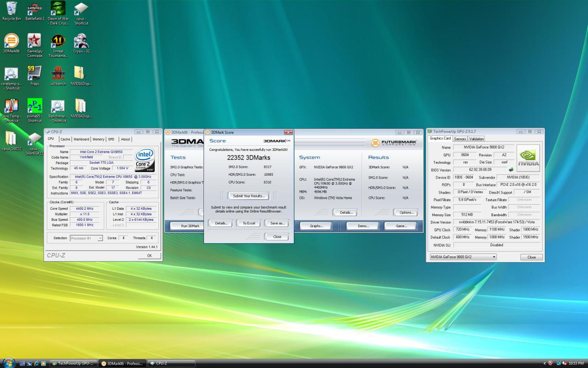The width and height of the screenshot is (588, 368).
Task: Select the Graphics Card tab in GPU-Z
Action: [x=440, y=138]
